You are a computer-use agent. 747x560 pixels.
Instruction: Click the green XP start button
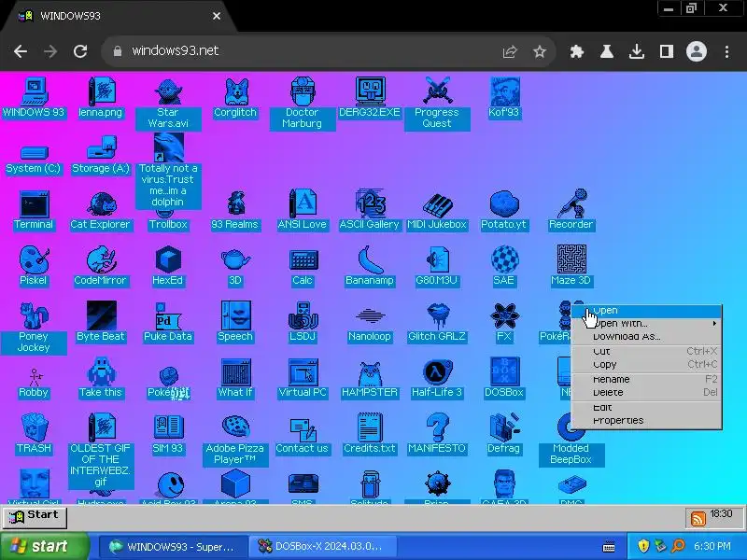click(44, 546)
